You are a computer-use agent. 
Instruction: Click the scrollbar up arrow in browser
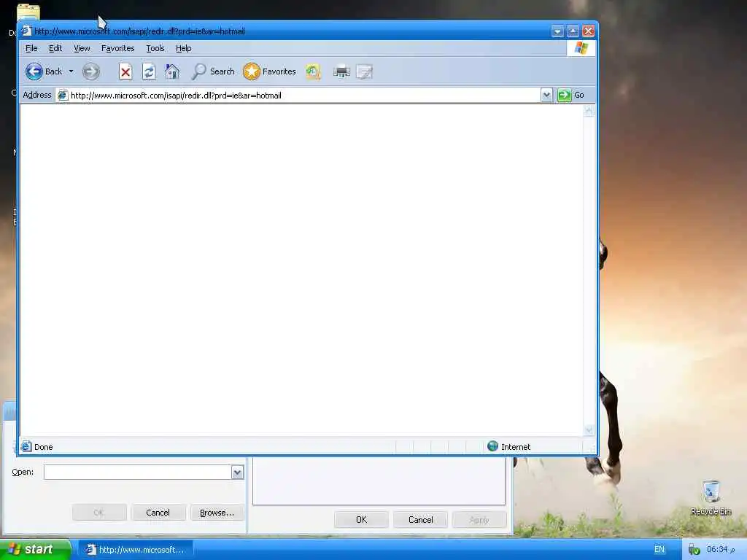pos(589,112)
